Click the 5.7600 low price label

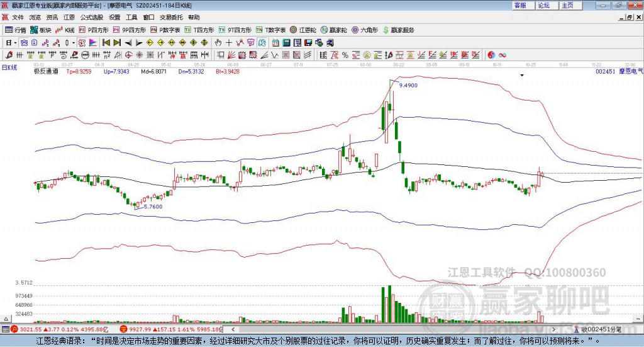click(x=153, y=207)
